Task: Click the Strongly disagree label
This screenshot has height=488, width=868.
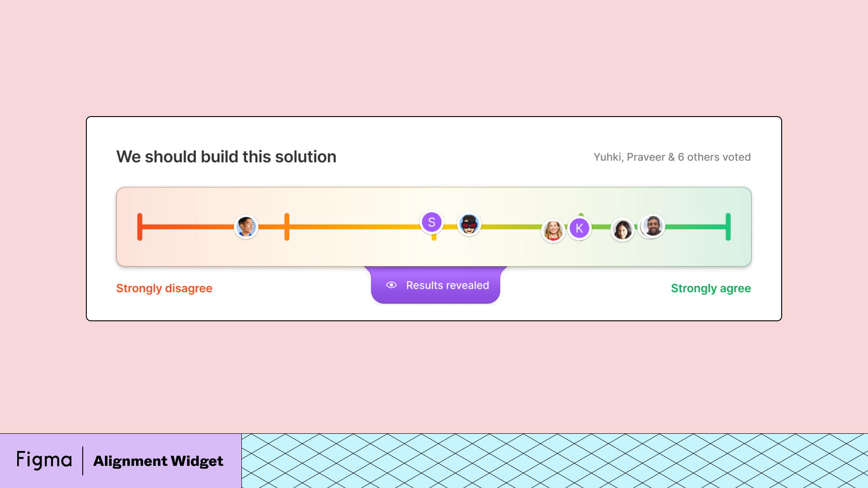Action: pyautogui.click(x=164, y=288)
